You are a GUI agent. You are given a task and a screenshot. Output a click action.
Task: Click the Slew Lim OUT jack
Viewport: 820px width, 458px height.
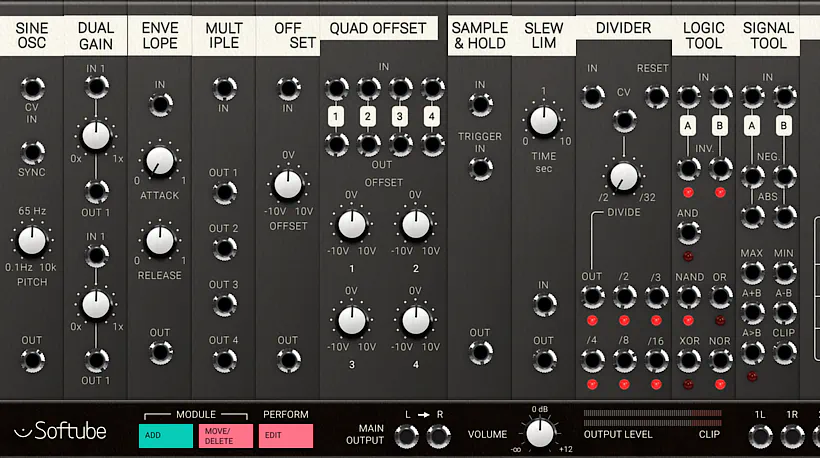coord(544,360)
